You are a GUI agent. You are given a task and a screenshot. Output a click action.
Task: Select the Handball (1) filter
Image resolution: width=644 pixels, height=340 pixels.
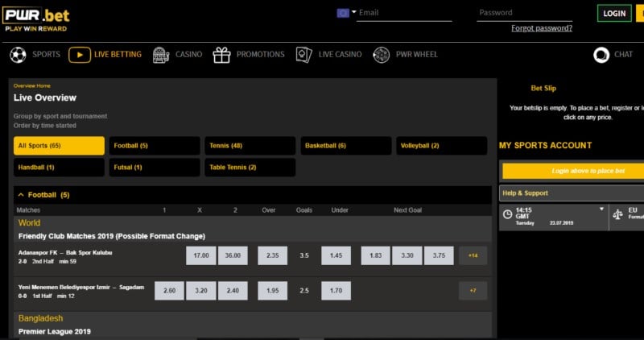coord(59,168)
